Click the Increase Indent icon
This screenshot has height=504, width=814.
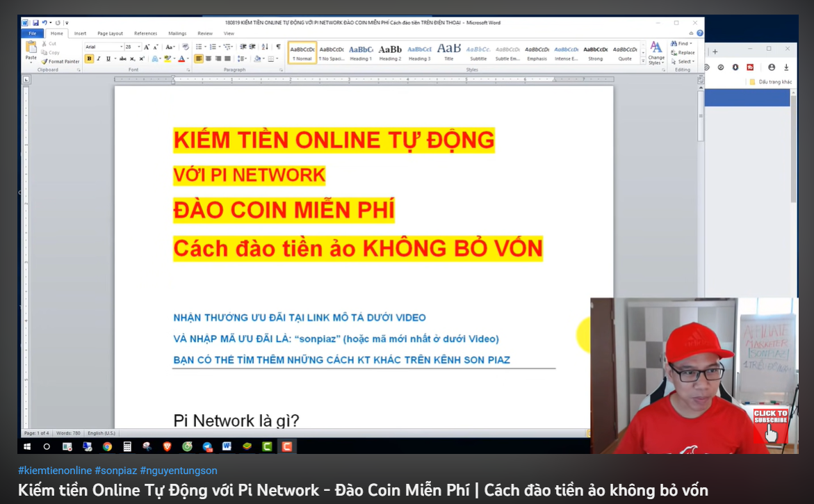pos(252,47)
